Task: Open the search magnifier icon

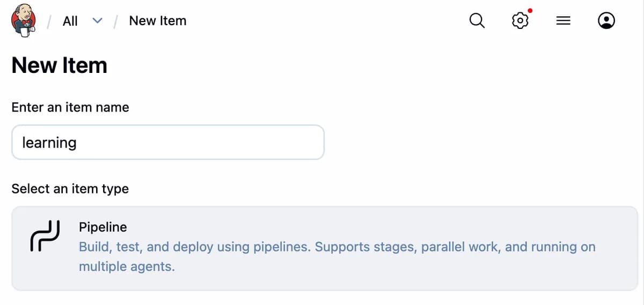Action: pyautogui.click(x=477, y=21)
